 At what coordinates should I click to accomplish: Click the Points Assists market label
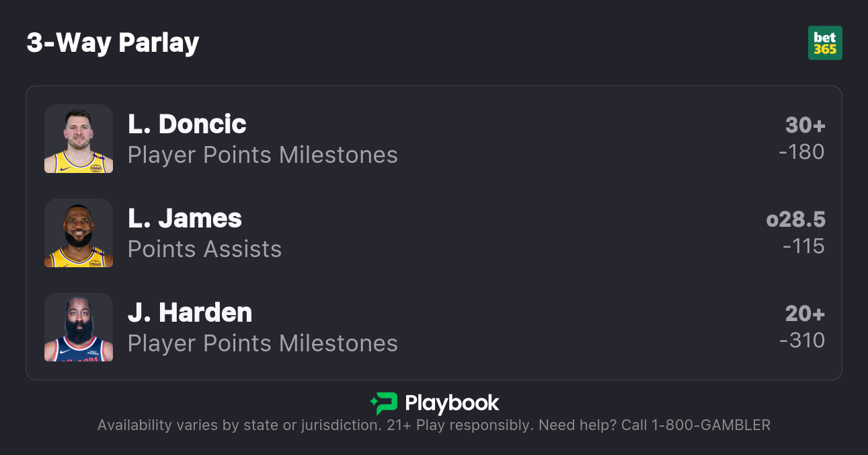coord(204,249)
